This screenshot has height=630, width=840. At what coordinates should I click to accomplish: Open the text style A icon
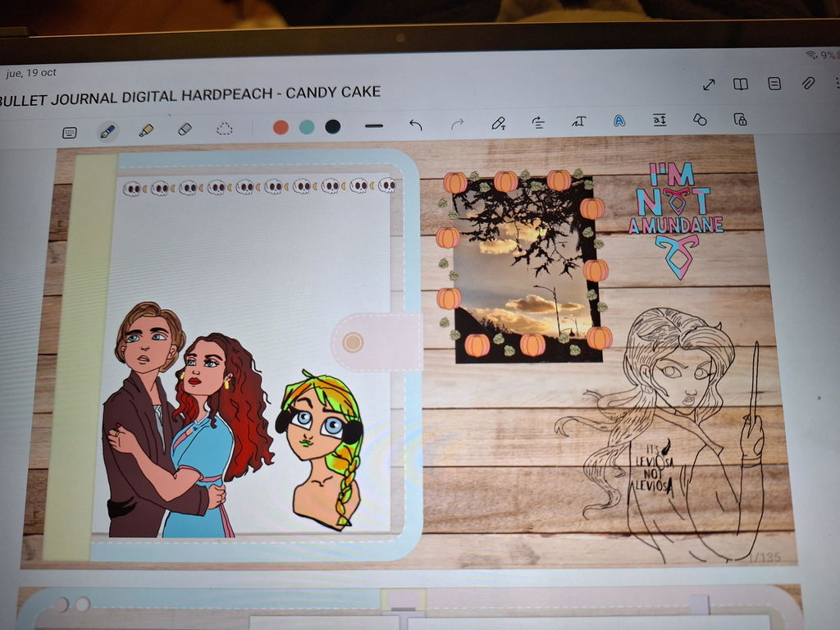[619, 121]
